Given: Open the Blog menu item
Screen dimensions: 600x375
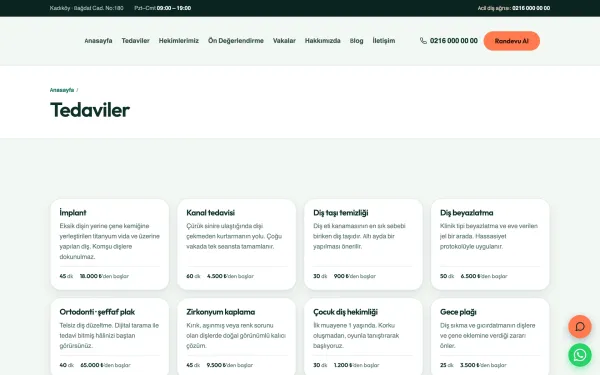Looking at the screenshot, I should point(356,41).
